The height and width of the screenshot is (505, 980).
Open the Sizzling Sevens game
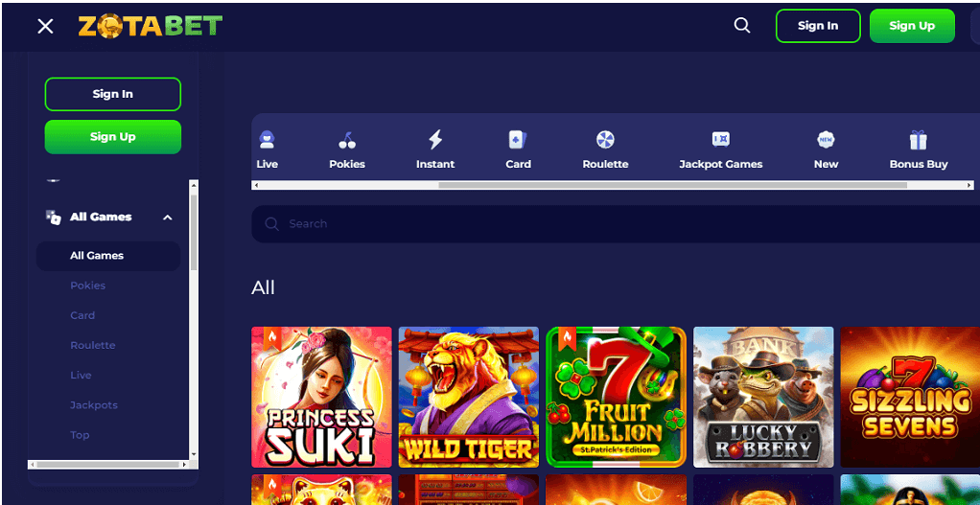(910, 397)
